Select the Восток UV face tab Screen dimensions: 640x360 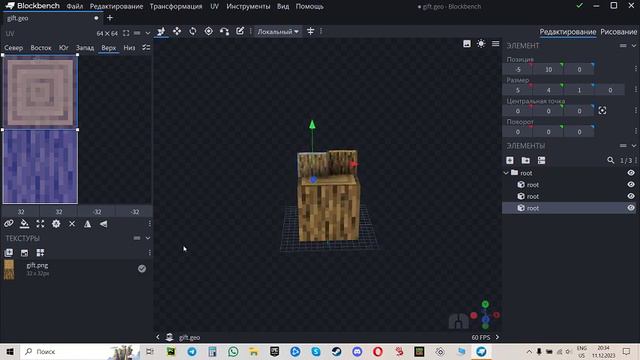(41, 48)
